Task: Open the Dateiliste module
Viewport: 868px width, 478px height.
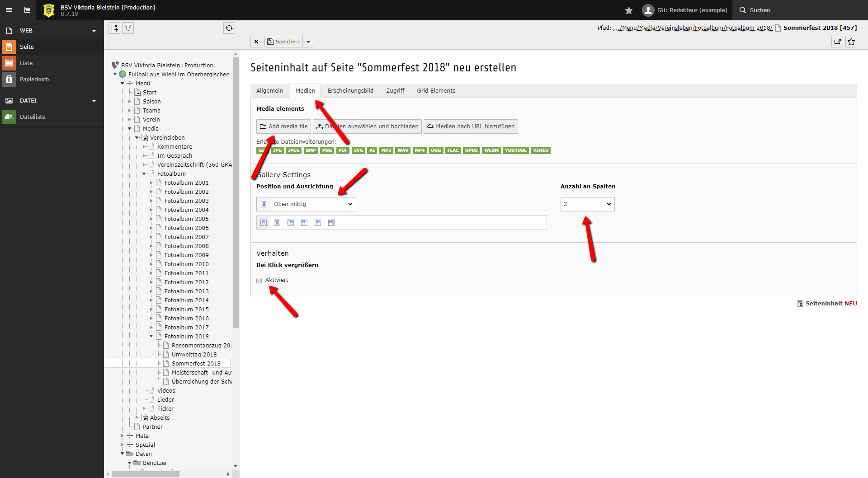Action: tap(33, 117)
